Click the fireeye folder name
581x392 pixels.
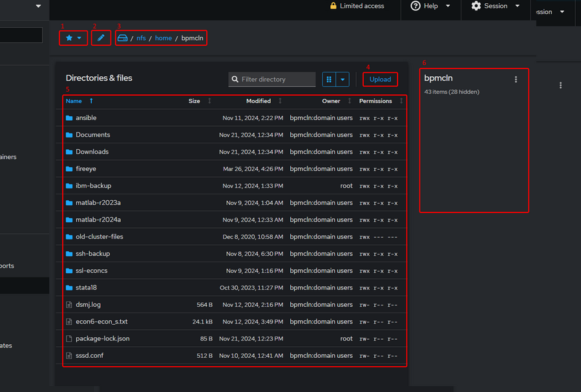pos(85,169)
